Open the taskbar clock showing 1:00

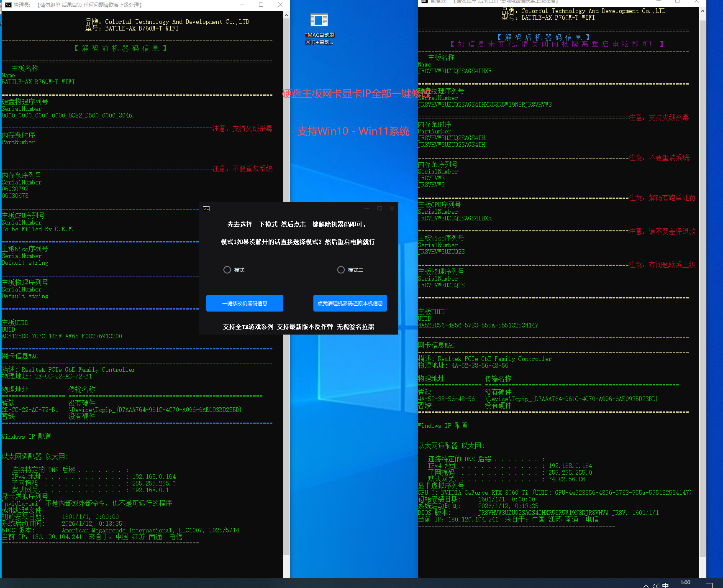coord(685,583)
